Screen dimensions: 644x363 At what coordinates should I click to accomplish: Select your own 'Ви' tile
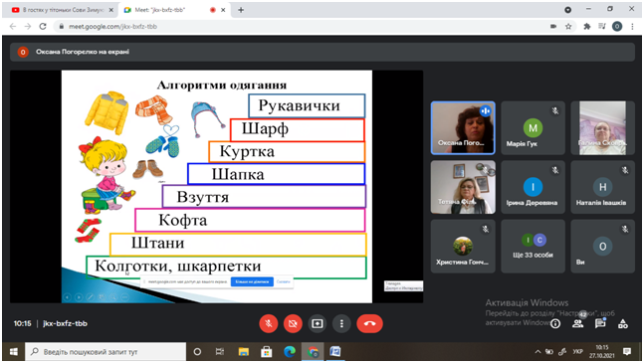[x=602, y=246]
